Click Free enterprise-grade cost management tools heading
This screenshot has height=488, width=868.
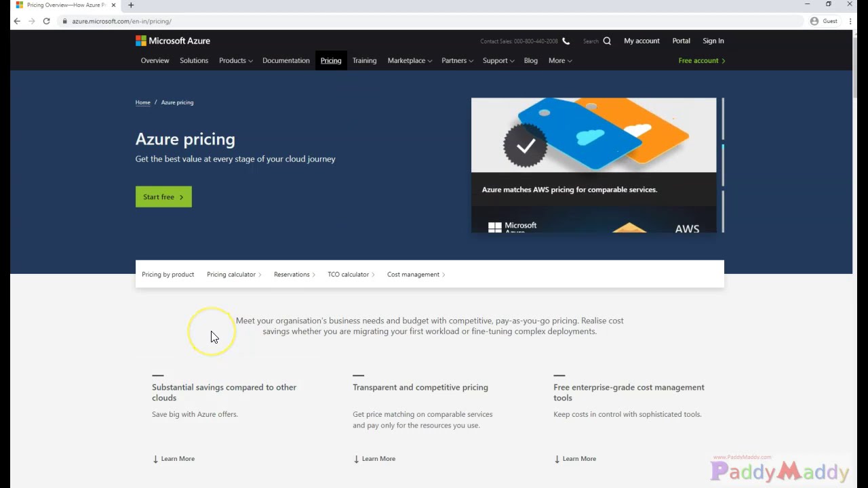pyautogui.click(x=629, y=392)
